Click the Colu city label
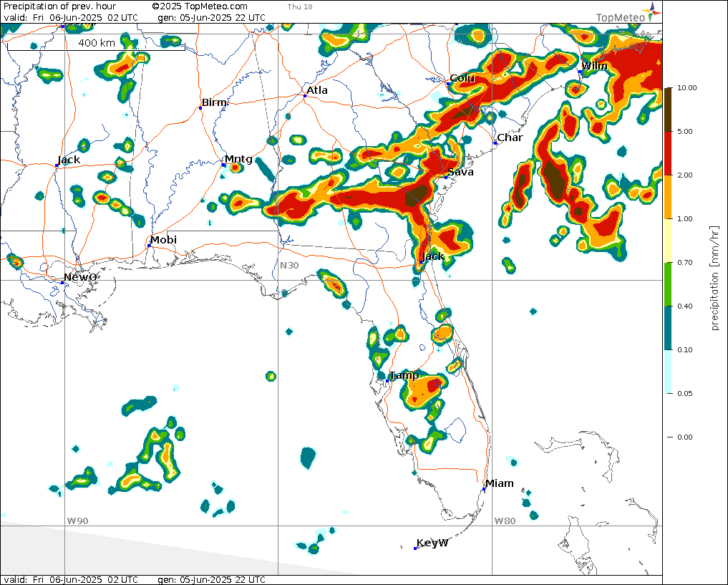 462,78
